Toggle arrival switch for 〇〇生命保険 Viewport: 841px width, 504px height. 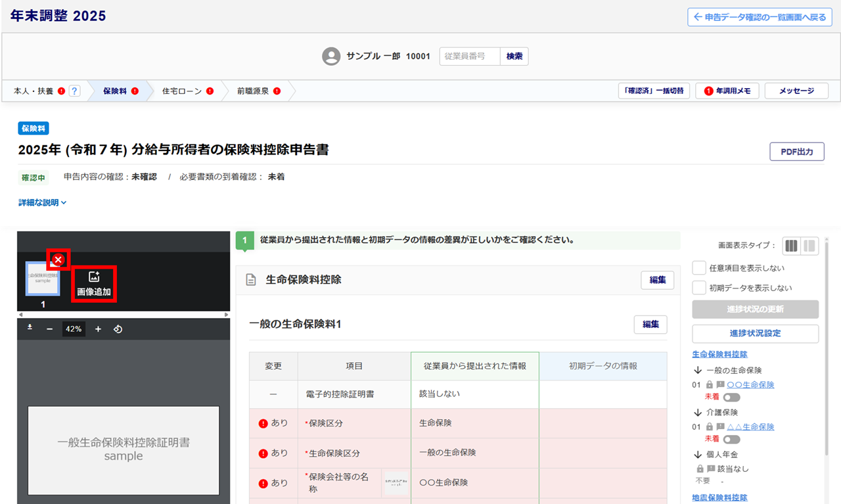(731, 398)
